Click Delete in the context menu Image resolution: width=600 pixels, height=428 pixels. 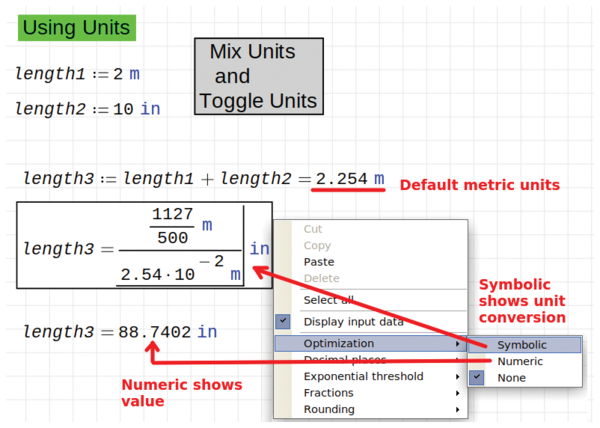tap(320, 278)
